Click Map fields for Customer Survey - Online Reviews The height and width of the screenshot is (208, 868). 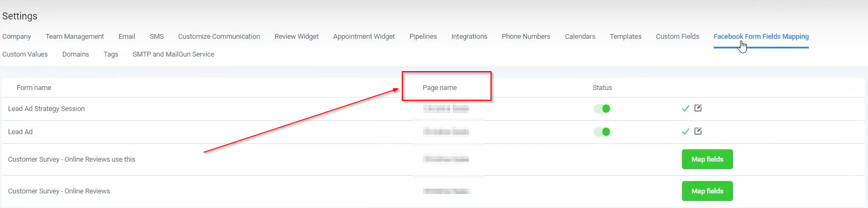707,191
